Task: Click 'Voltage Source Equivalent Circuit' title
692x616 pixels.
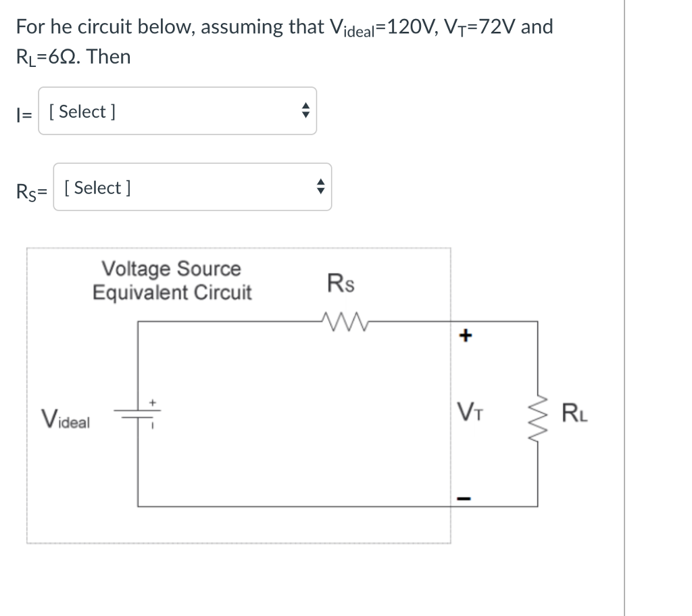Action: tap(172, 281)
